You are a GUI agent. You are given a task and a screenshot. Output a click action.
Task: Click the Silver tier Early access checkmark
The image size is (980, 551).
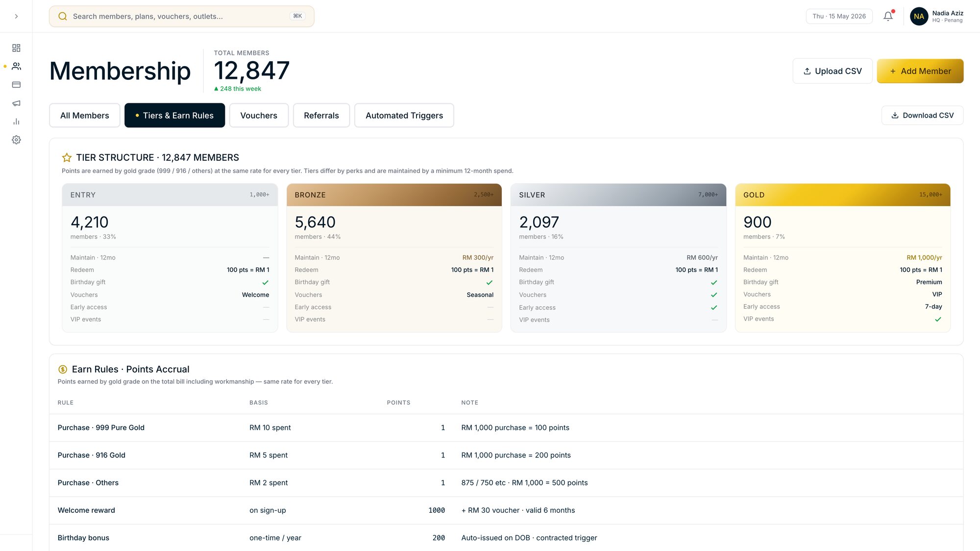coord(714,308)
